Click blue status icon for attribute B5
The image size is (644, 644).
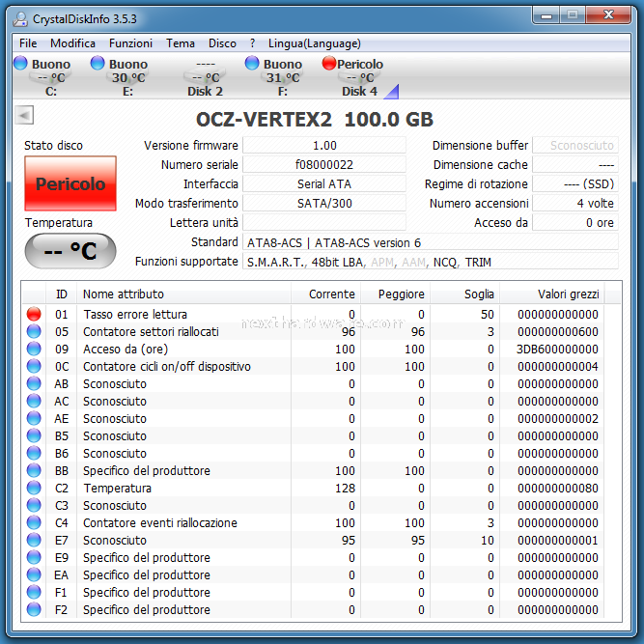point(34,435)
